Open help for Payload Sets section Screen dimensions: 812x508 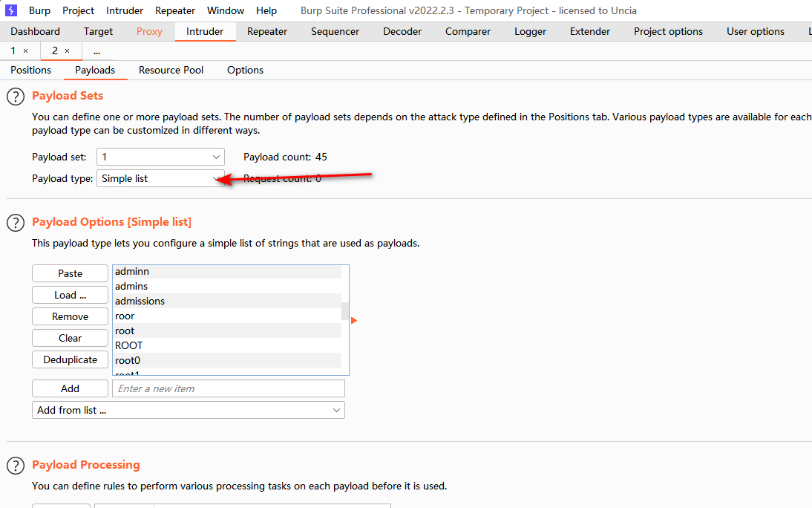(x=16, y=97)
